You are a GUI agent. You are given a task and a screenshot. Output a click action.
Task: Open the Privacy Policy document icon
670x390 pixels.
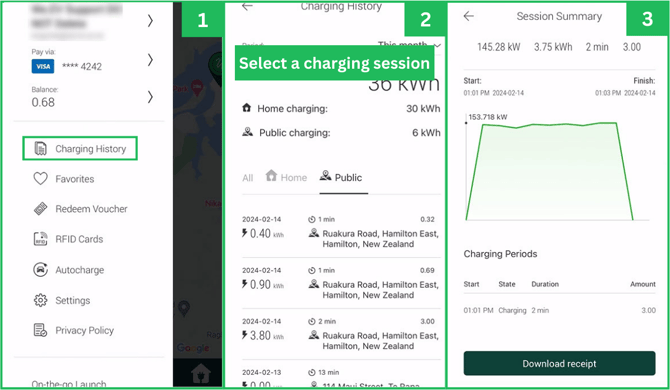click(41, 330)
